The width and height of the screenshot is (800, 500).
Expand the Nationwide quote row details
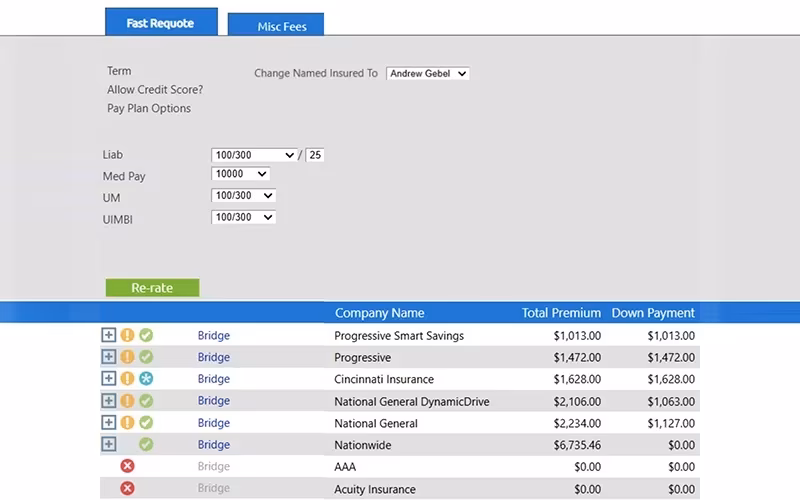click(108, 444)
